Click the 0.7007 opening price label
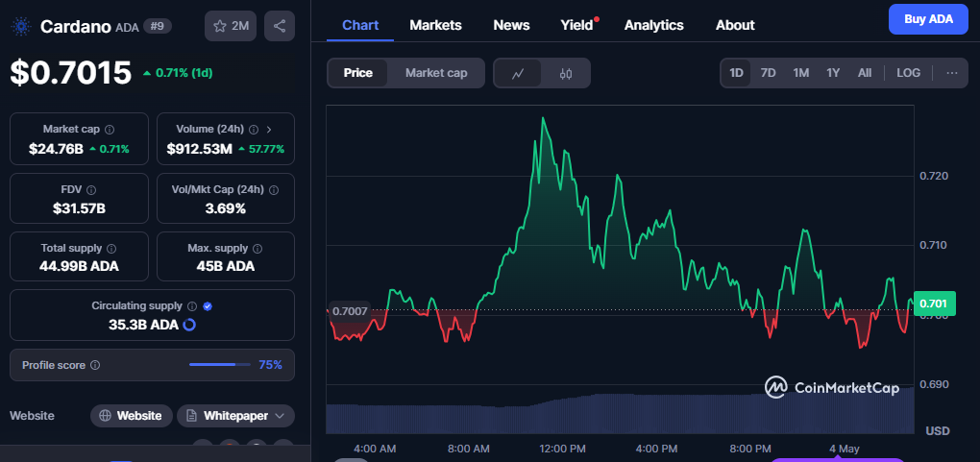Viewport: 980px width, 462px height. tap(350, 311)
